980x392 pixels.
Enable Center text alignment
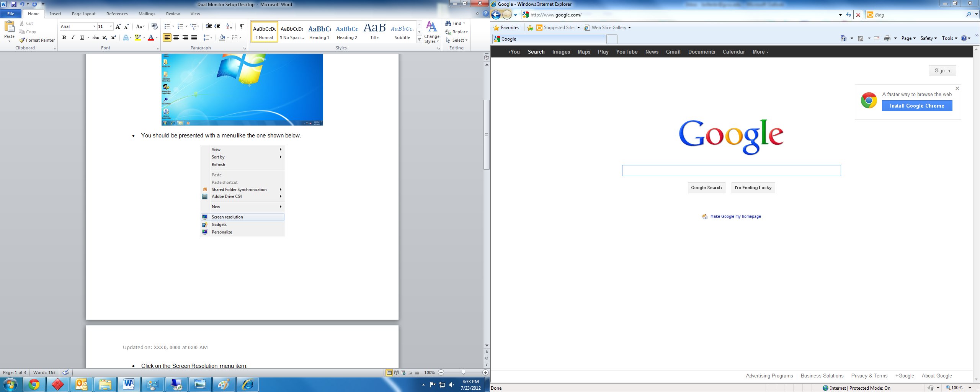click(x=176, y=38)
